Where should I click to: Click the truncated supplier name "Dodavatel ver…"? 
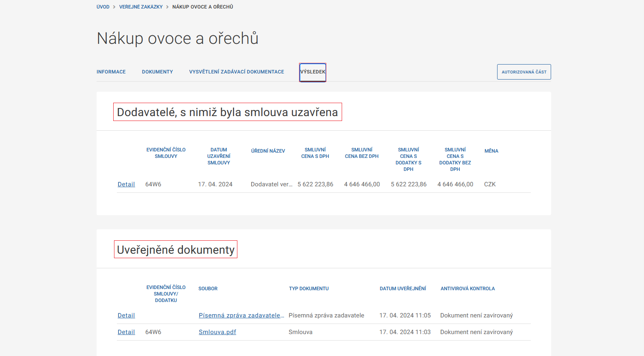[x=271, y=184]
